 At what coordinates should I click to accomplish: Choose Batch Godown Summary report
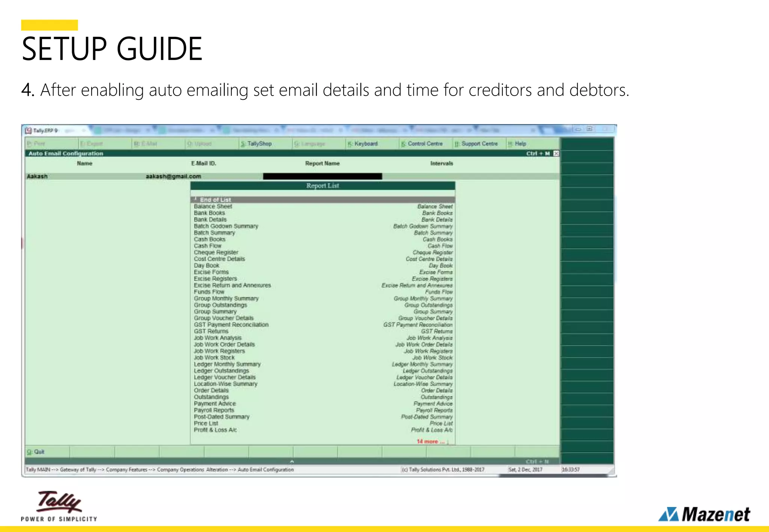tap(323, 226)
